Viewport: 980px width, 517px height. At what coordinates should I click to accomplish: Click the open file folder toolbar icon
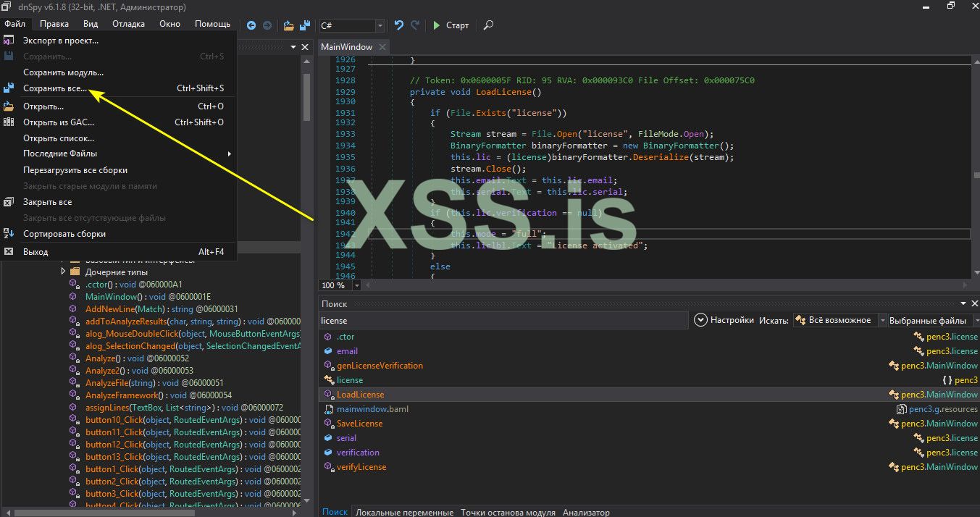(289, 25)
